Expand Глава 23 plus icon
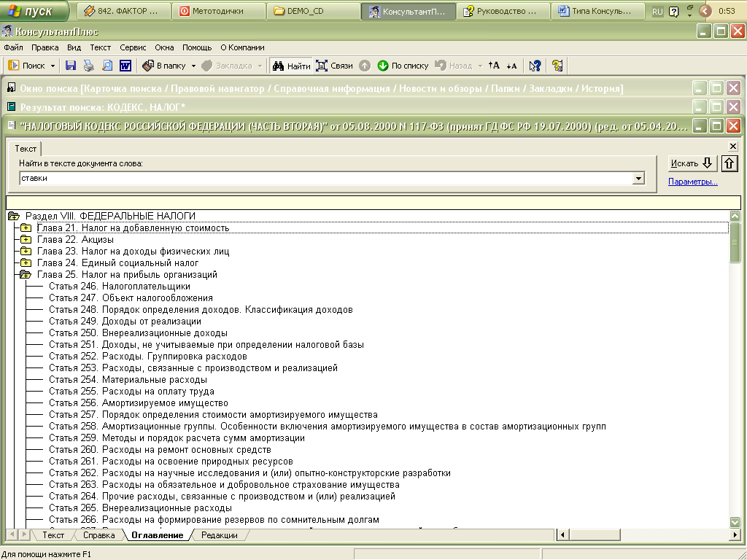The width and height of the screenshot is (747, 560). pyautogui.click(x=26, y=252)
